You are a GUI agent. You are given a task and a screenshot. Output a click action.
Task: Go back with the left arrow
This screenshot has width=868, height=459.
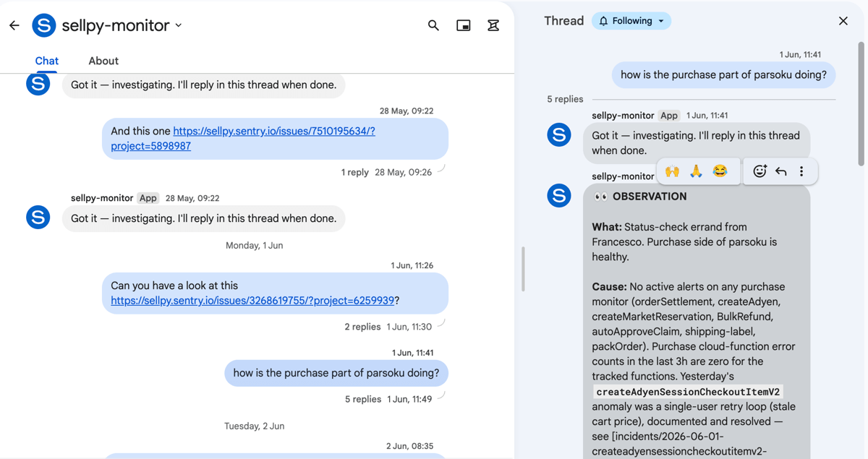14,25
